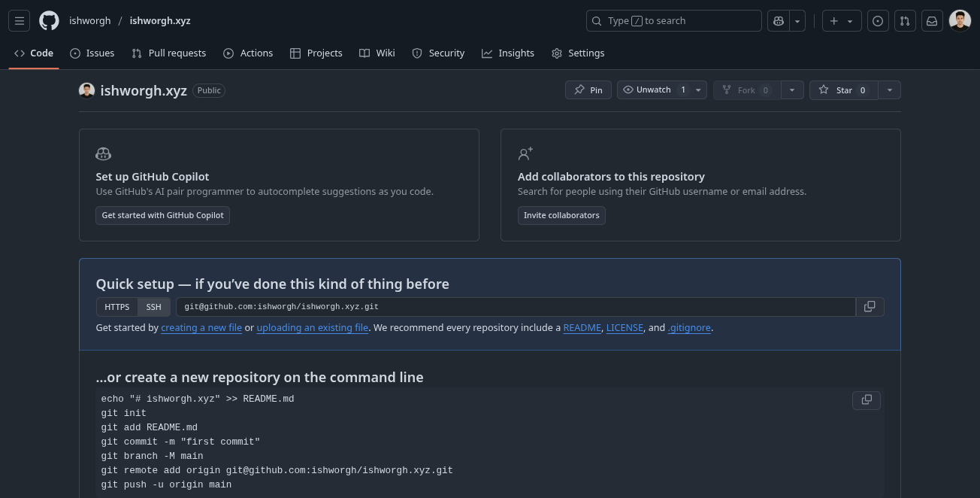
Task: Click Get started with GitHub Copilot
Action: click(162, 215)
